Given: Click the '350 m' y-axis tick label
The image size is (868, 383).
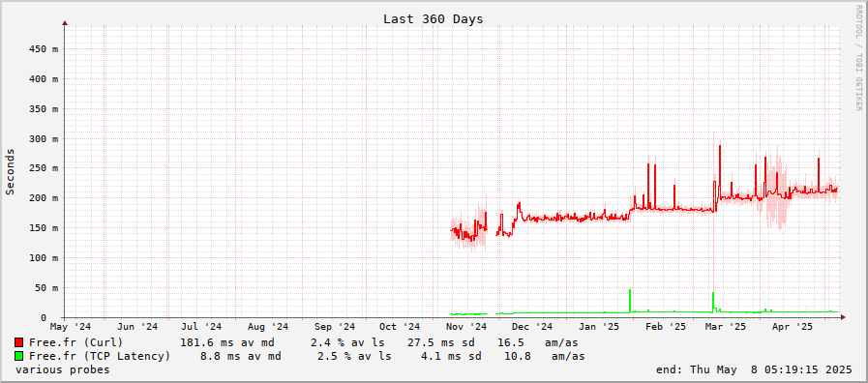Looking at the screenshot, I should (43, 108).
